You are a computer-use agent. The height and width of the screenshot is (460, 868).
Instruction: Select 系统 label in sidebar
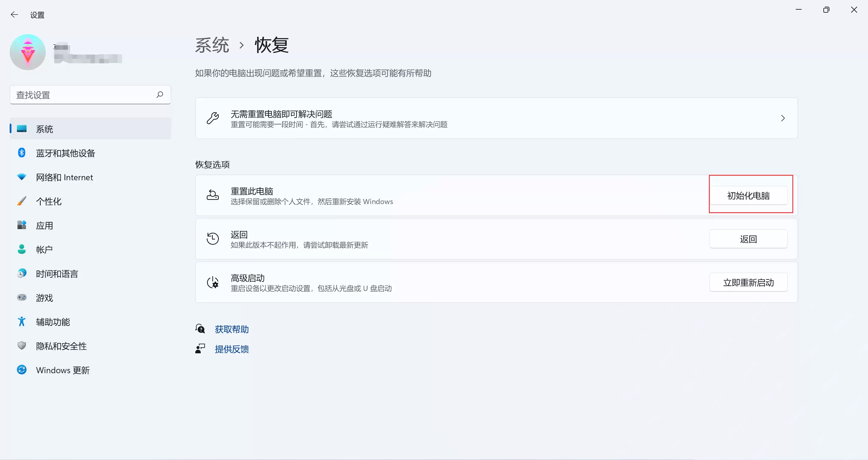[45, 129]
